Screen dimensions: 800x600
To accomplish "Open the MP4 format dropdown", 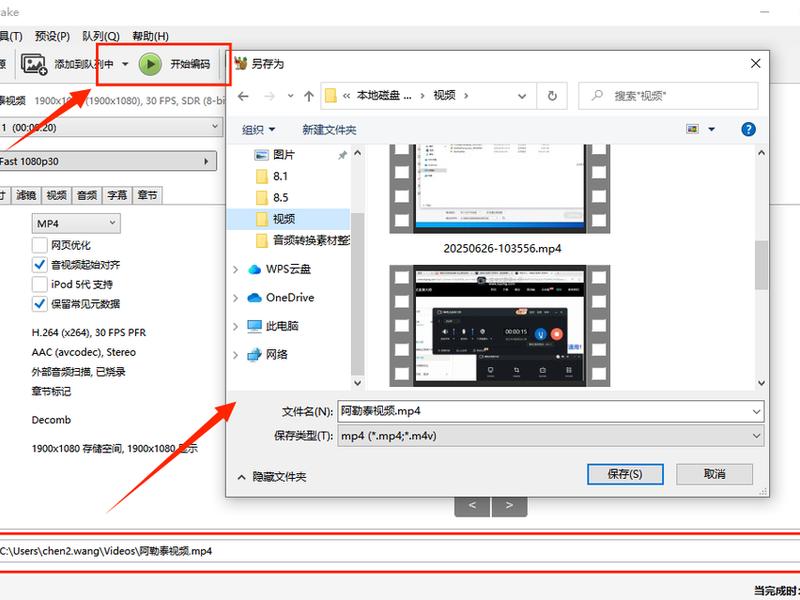I will point(76,223).
